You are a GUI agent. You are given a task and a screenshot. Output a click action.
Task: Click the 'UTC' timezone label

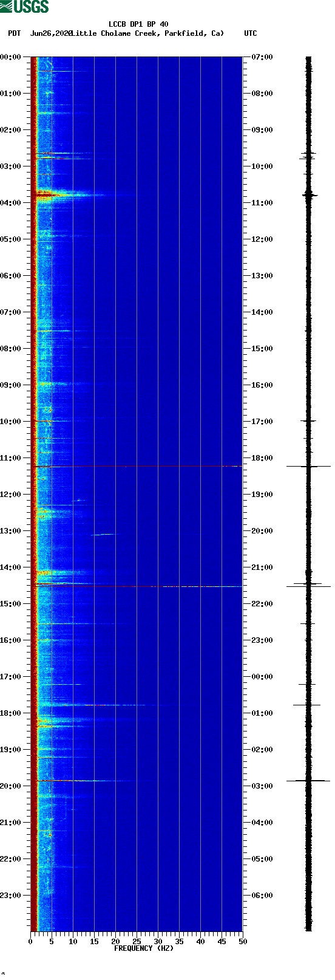point(251,33)
